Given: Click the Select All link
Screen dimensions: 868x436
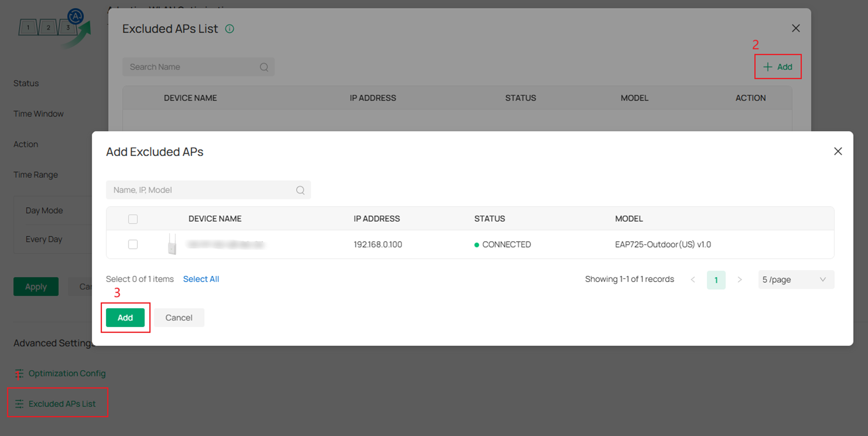Looking at the screenshot, I should [x=201, y=279].
